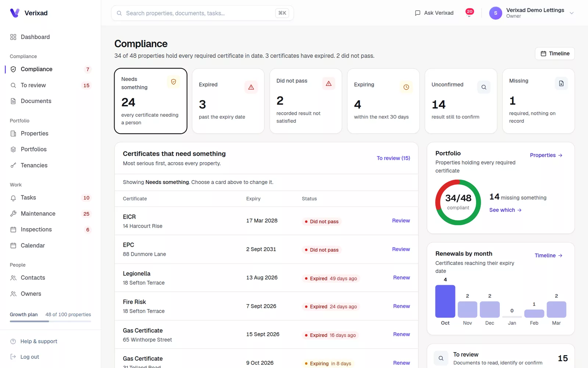Open Dashboard grid icon in sidebar
Image resolution: width=588 pixels, height=368 pixels.
[13, 37]
